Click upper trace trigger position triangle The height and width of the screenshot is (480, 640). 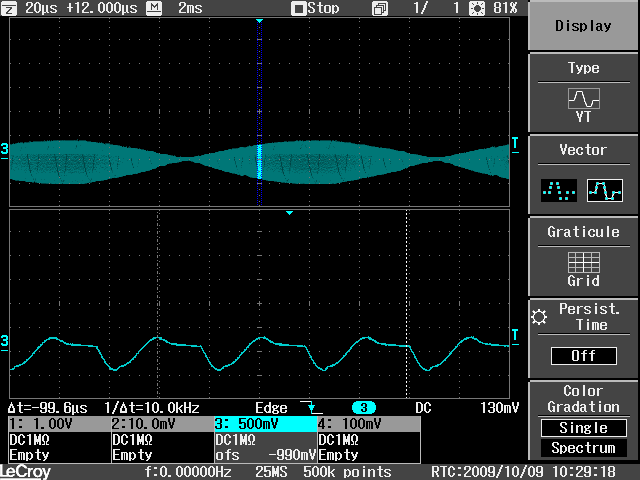tap(259, 21)
